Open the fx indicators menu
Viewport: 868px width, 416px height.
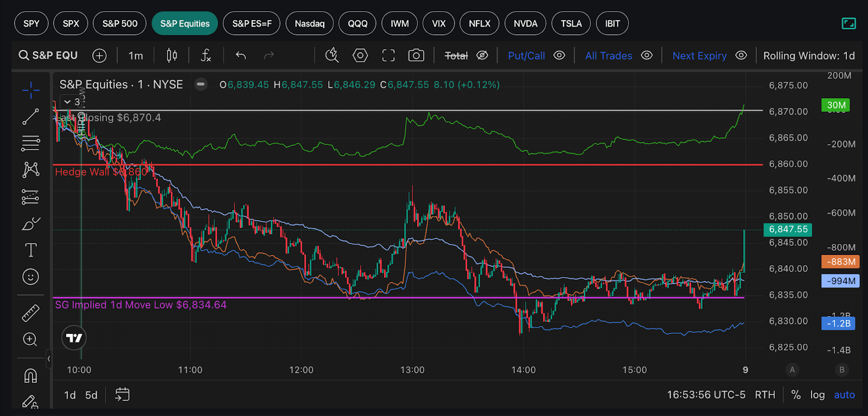206,55
